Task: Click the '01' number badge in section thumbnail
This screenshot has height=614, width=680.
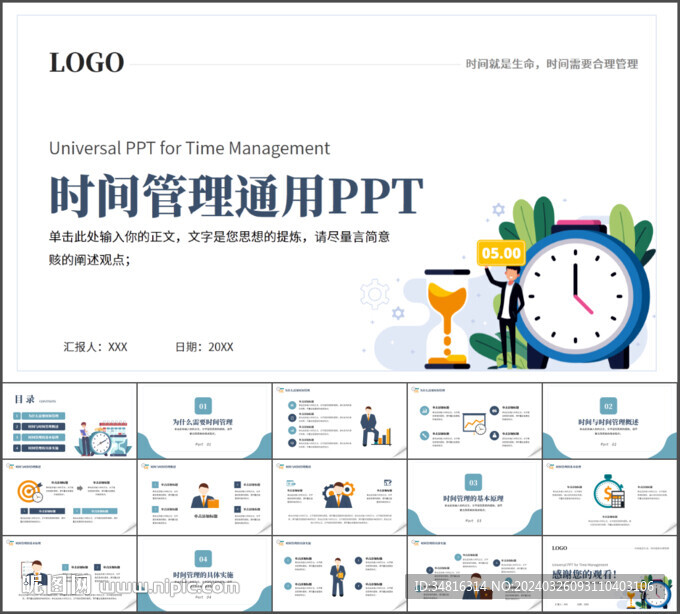Action: click(x=203, y=406)
